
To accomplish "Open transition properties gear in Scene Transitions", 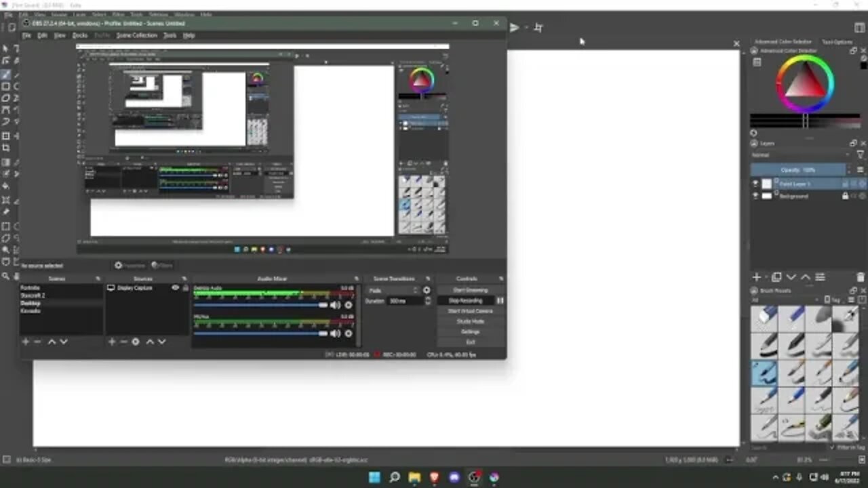I will click(427, 290).
